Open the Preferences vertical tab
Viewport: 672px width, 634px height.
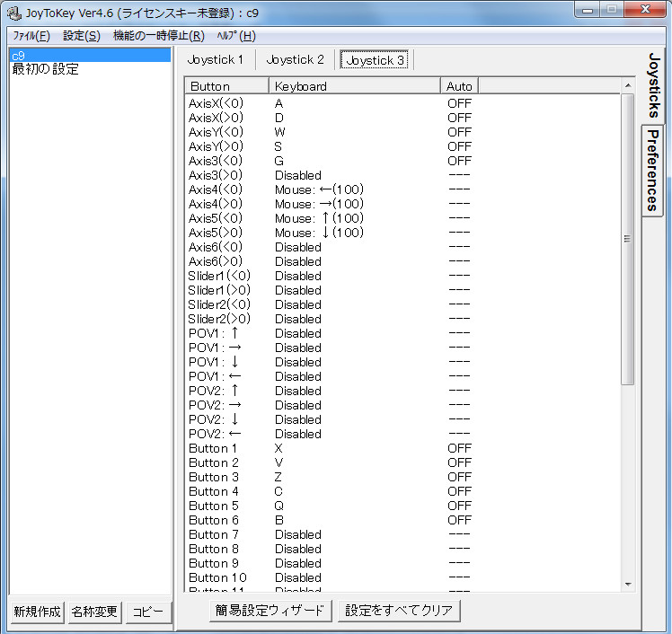pyautogui.click(x=652, y=171)
